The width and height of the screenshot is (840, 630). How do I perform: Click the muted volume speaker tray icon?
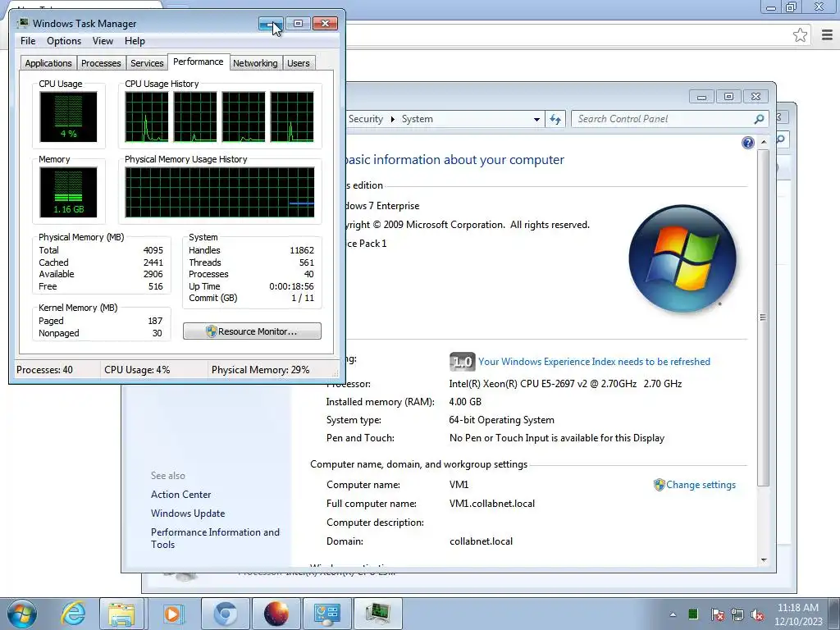pos(757,614)
